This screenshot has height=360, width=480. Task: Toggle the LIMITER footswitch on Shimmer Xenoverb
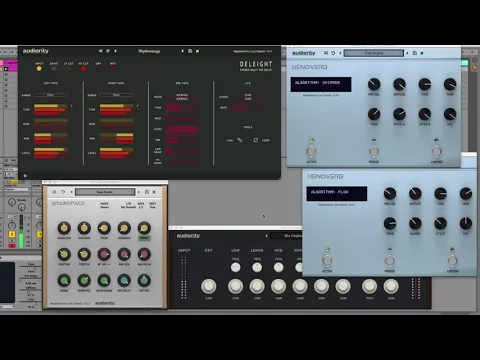click(x=436, y=152)
